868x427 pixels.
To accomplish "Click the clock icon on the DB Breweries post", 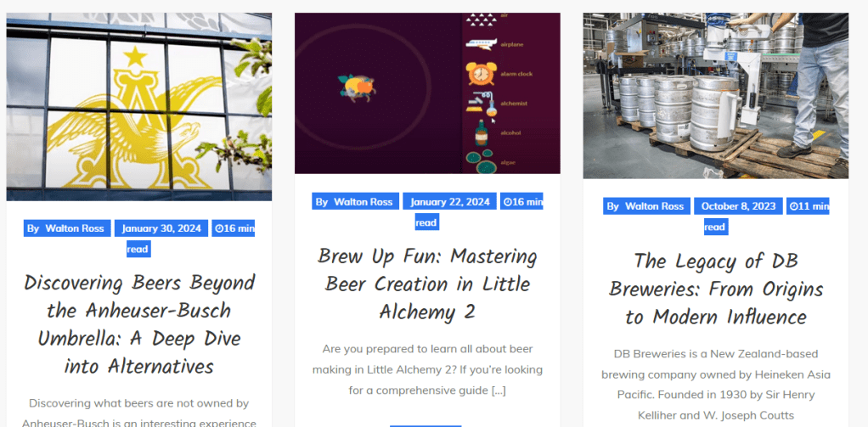I will pyautogui.click(x=793, y=206).
